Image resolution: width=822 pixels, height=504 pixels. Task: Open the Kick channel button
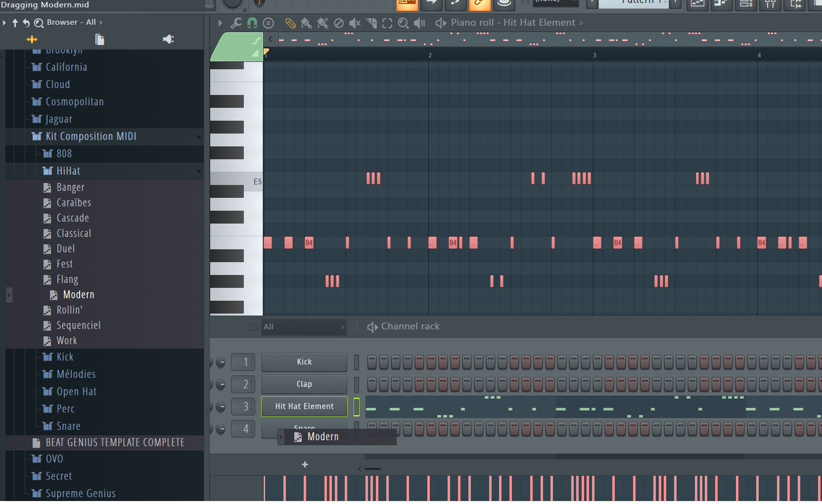304,362
